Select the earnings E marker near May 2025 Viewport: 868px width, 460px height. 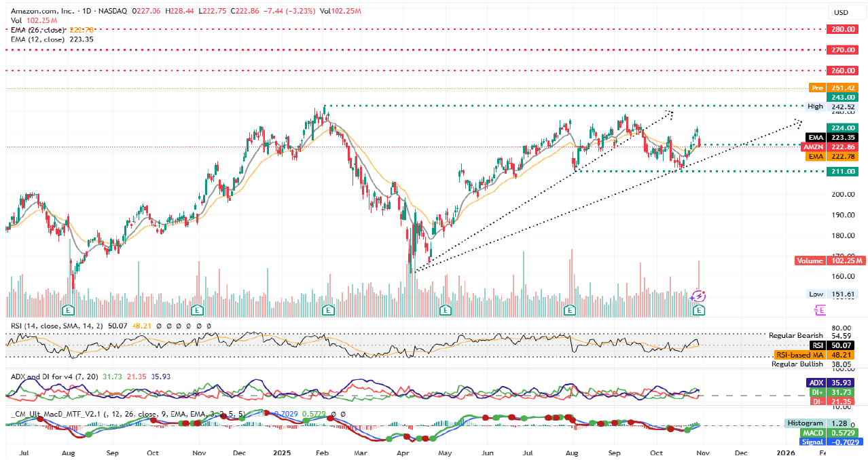(x=446, y=310)
